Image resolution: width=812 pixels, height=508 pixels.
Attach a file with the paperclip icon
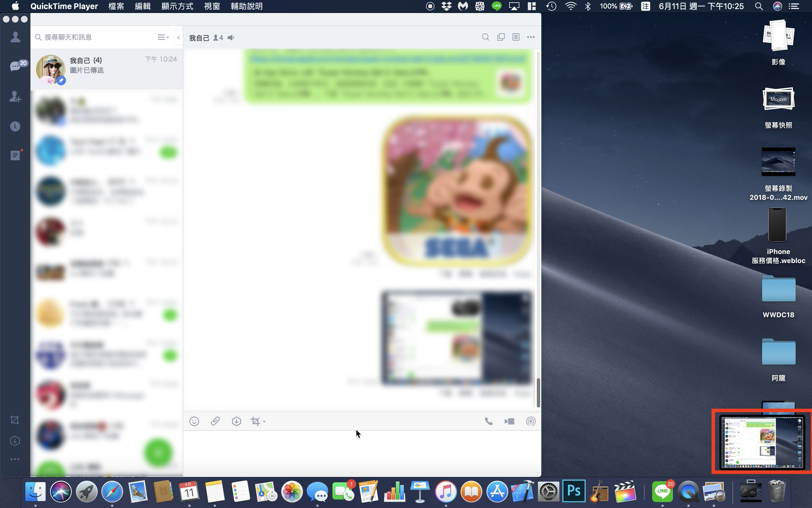[215, 421]
